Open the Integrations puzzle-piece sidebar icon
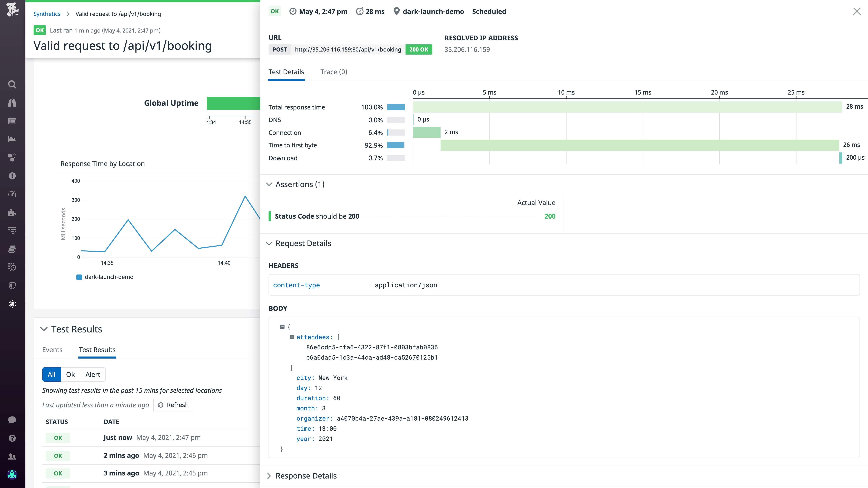 [x=13, y=212]
